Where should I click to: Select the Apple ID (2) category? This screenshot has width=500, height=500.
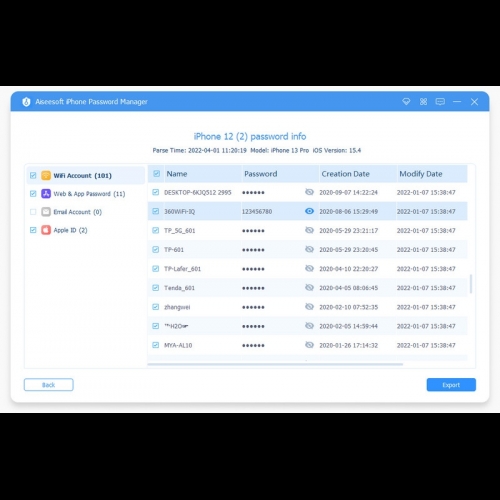tap(70, 230)
